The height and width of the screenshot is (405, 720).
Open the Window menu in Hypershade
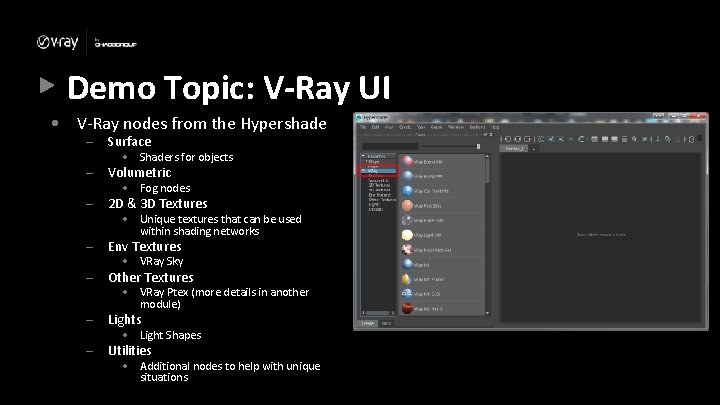[456, 127]
